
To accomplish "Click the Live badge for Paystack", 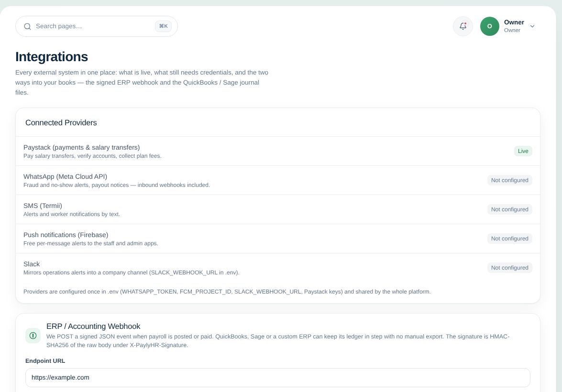I will [523, 151].
